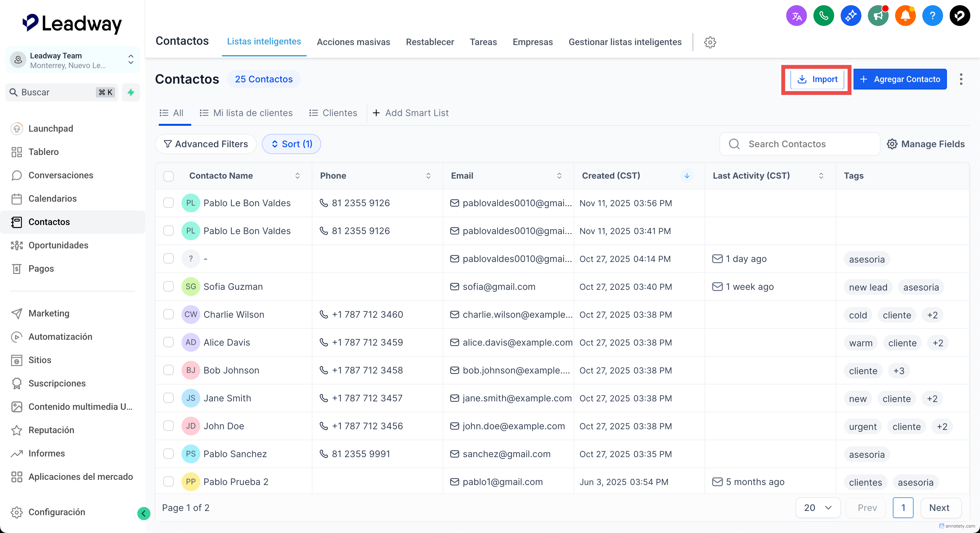Check the box for Sofia Guzman
The height and width of the screenshot is (533, 980).
[169, 286]
